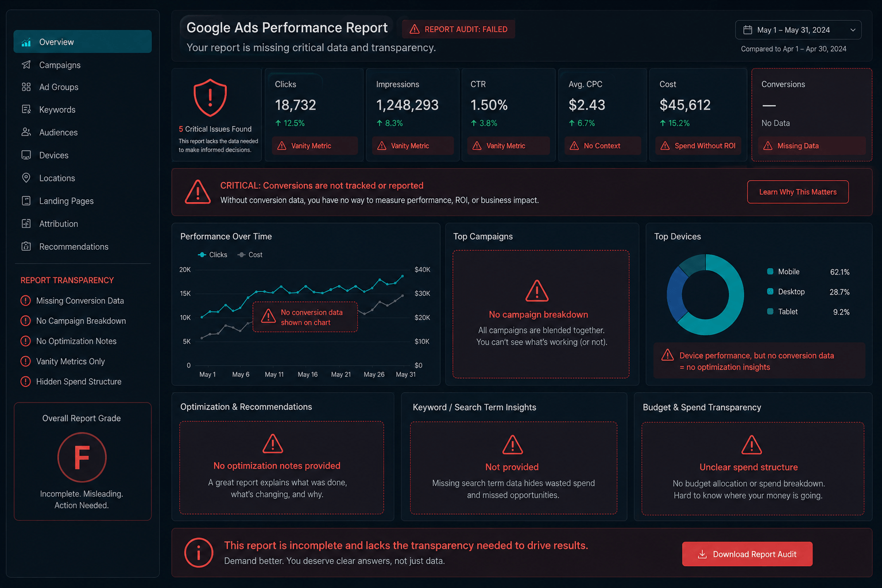Click the Audiences people icon
This screenshot has width=882, height=588.
point(26,132)
